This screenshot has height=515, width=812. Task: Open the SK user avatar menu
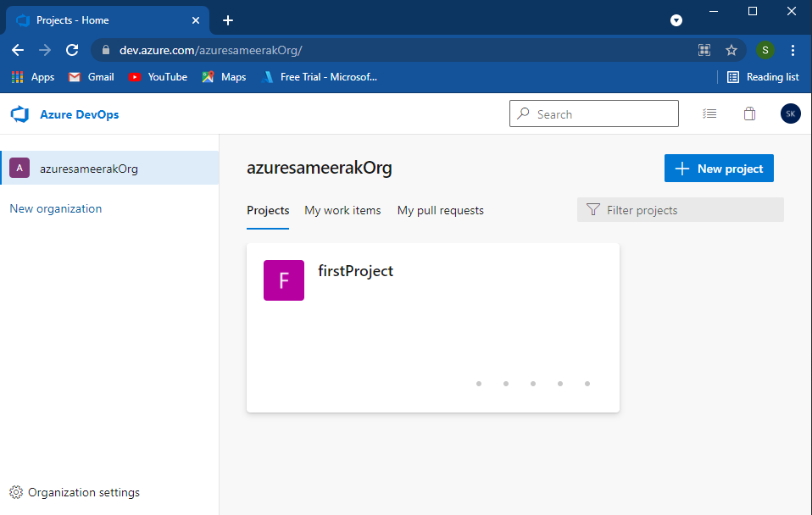click(790, 114)
